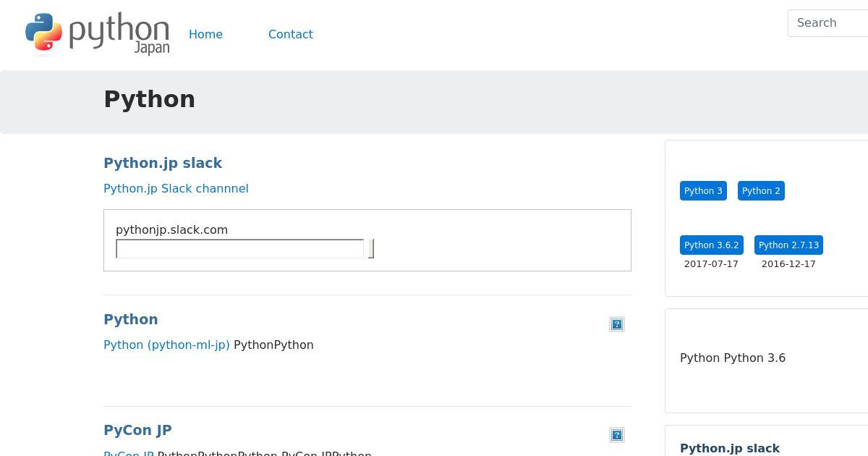
Task: Open the PyCon JP heading link
Action: click(x=137, y=430)
